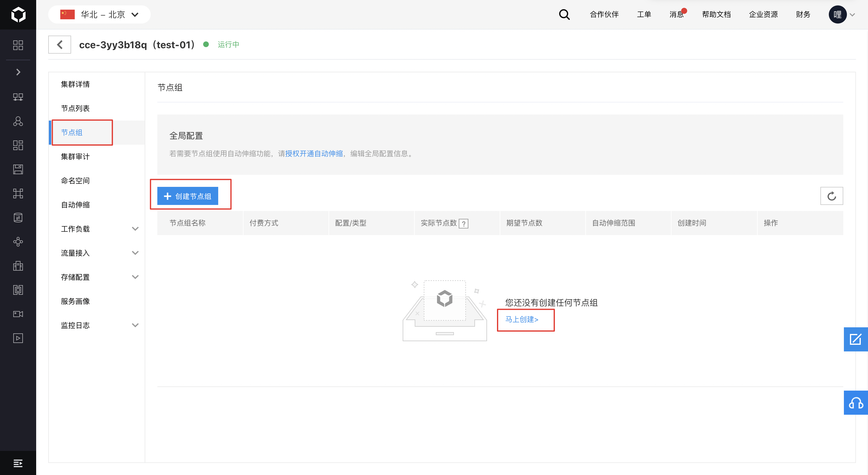Expand the account dropdown arrow
Viewport: 868px width, 475px height.
click(x=853, y=14)
